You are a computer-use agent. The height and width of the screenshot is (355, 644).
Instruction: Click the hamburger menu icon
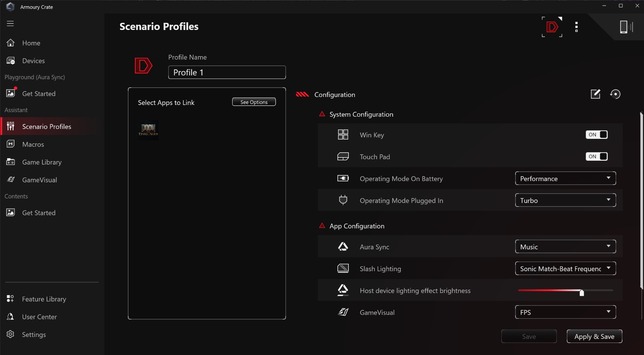[10, 24]
